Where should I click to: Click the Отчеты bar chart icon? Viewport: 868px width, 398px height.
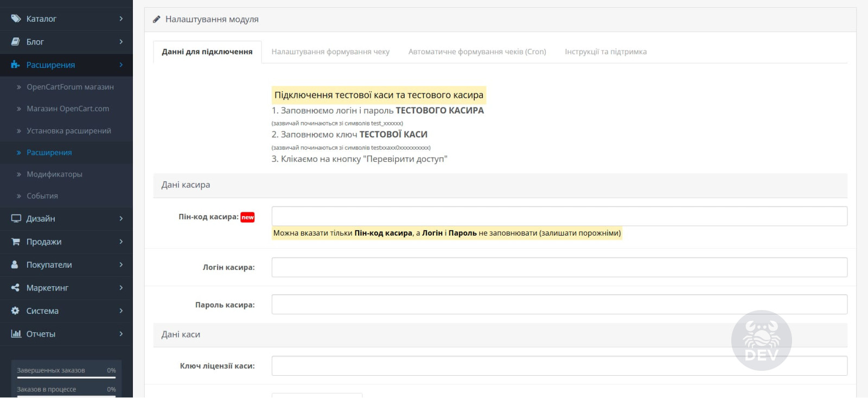[16, 334]
